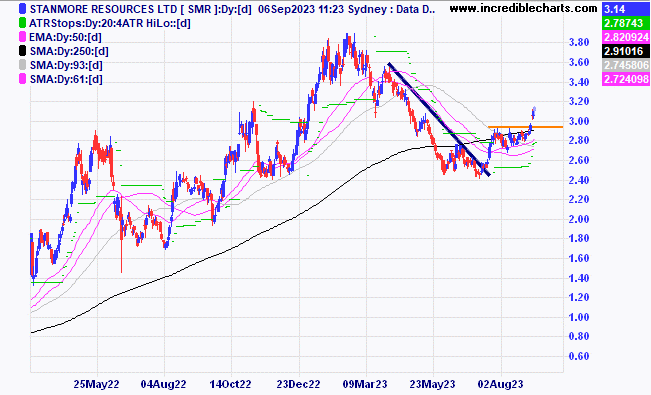Click the 2.00 price axis label
The image size is (651, 395).
tap(579, 219)
